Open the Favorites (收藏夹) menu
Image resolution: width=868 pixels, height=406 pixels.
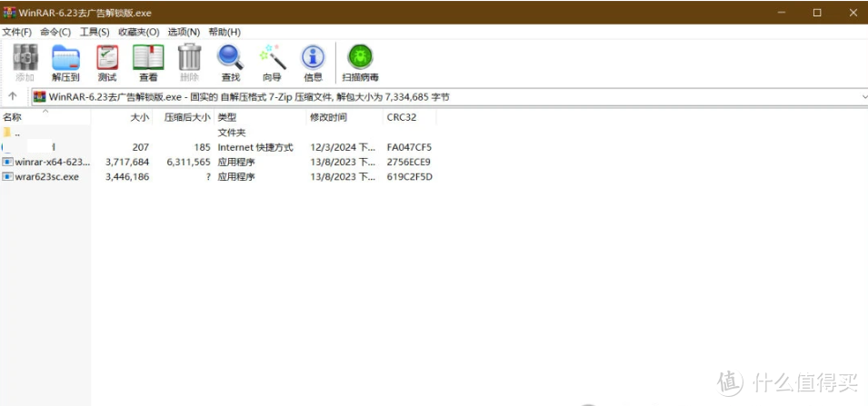(x=139, y=32)
